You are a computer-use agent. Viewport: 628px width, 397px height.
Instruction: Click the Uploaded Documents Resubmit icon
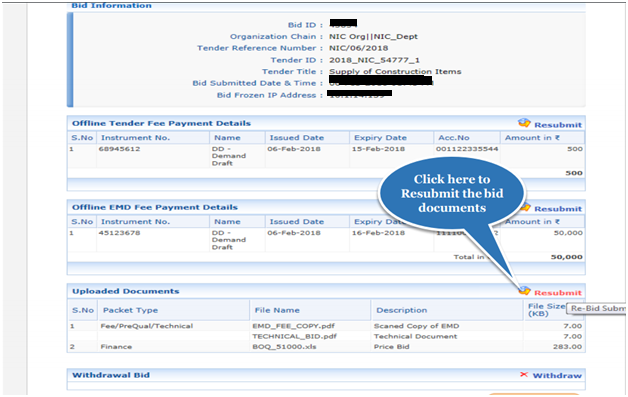coord(524,290)
